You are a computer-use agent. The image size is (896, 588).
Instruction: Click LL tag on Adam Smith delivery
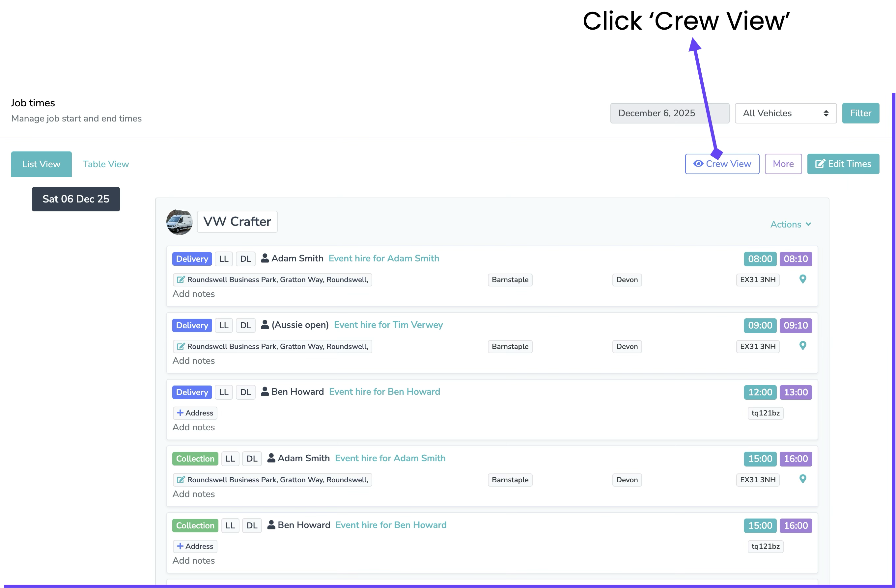(224, 259)
